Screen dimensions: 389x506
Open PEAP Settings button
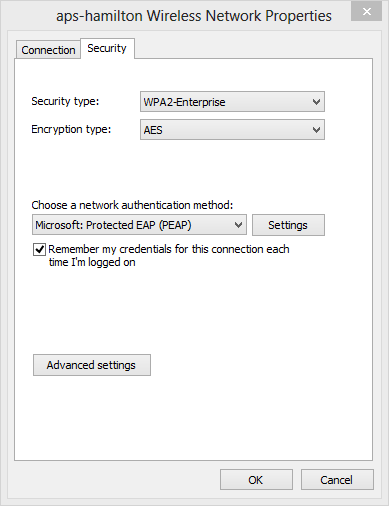288,225
